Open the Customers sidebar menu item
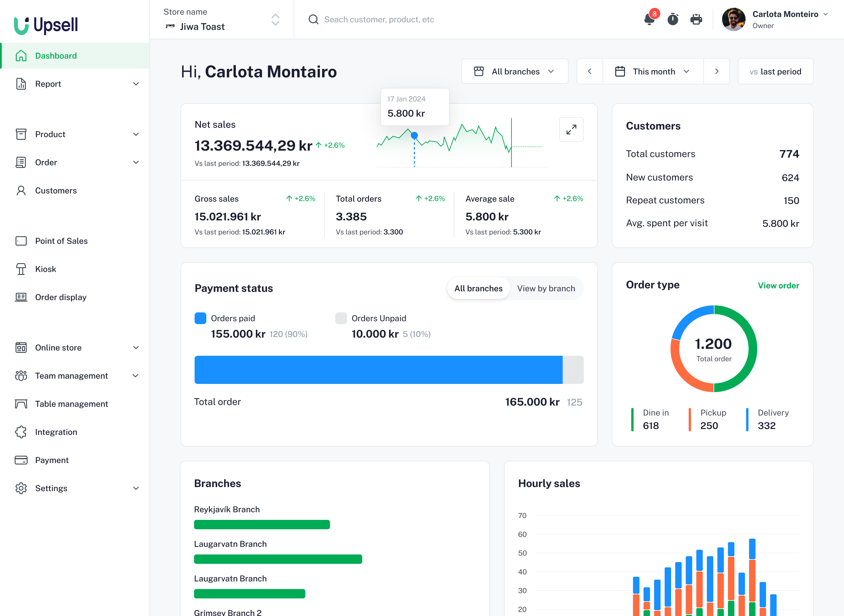The width and height of the screenshot is (844, 616). (56, 190)
